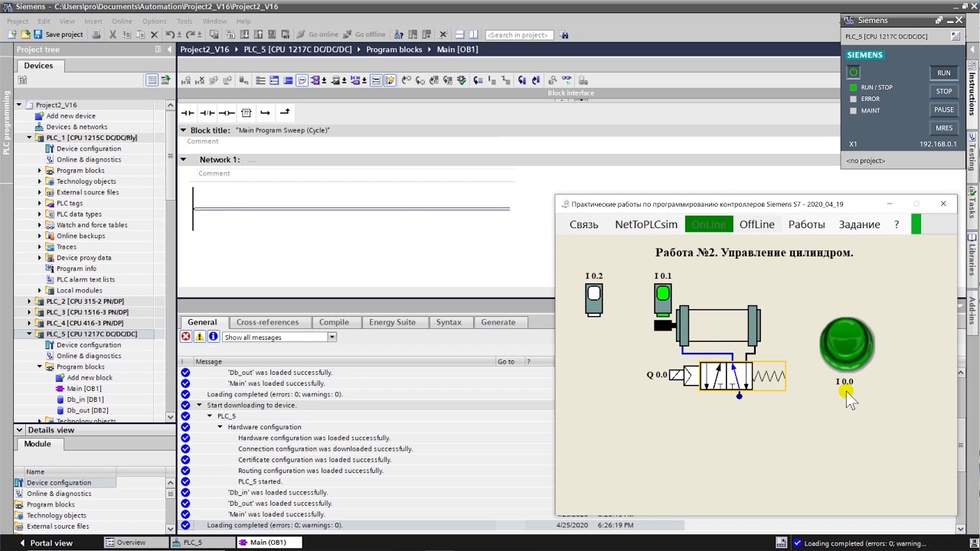The width and height of the screenshot is (980, 551).
Task: Open Add new device in tree
Action: click(70, 116)
